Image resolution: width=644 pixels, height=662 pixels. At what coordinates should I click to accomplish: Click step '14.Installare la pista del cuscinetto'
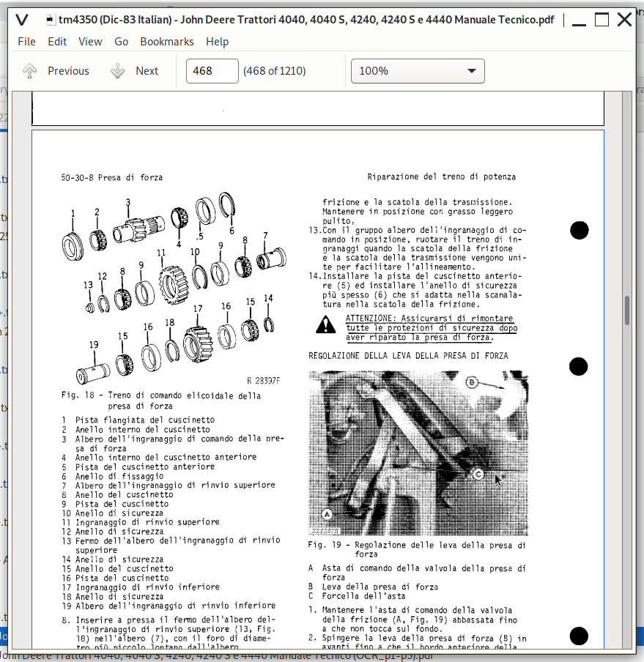pos(415,290)
